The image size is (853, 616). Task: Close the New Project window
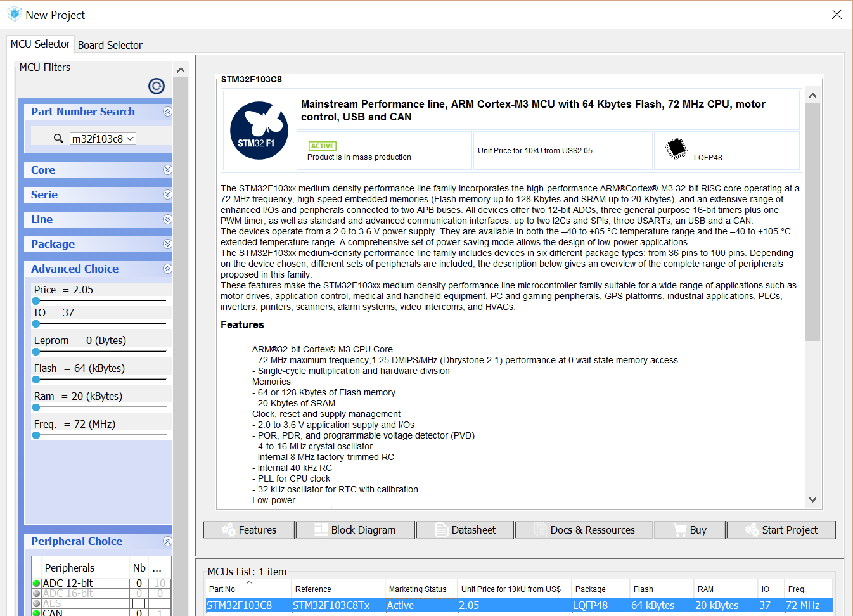(x=837, y=14)
